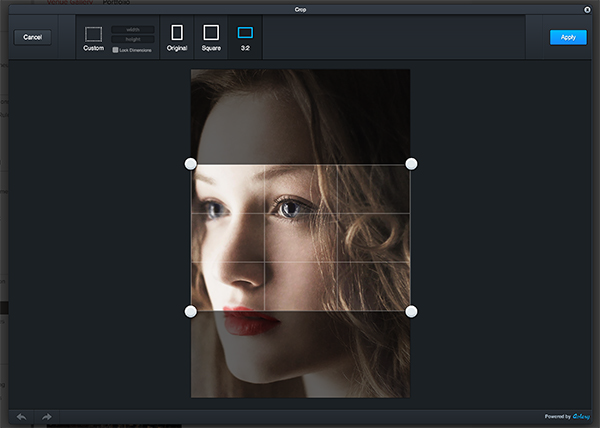
Task: Undo the last edit
Action: tap(22, 417)
